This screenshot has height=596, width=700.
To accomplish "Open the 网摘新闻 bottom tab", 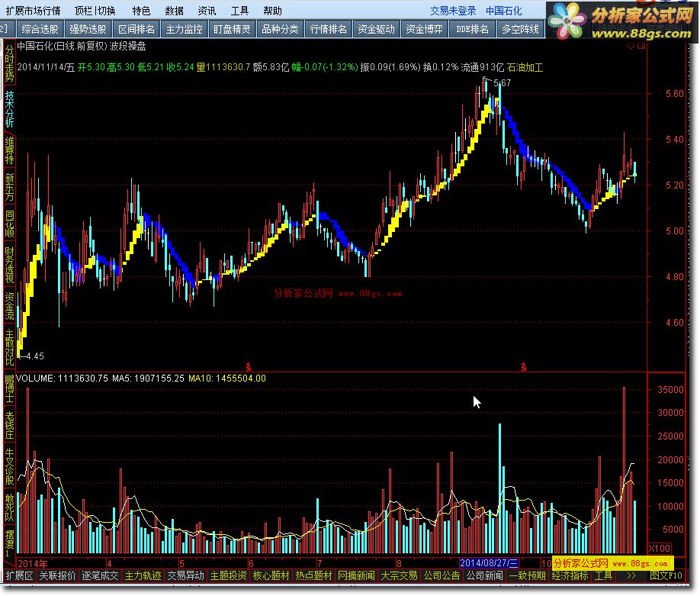I will (x=356, y=576).
